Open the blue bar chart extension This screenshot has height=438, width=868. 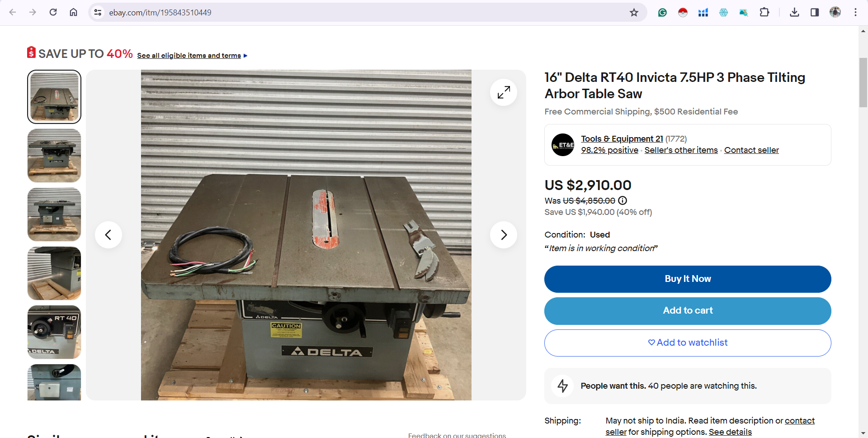coord(703,12)
